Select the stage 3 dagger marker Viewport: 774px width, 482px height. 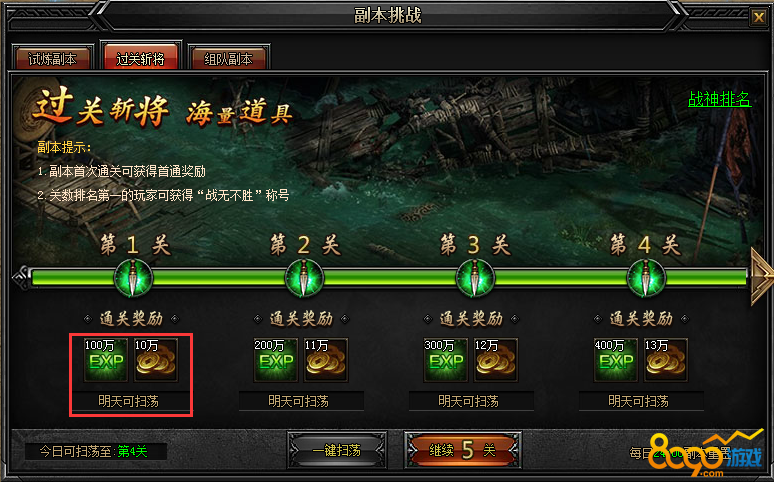point(474,279)
